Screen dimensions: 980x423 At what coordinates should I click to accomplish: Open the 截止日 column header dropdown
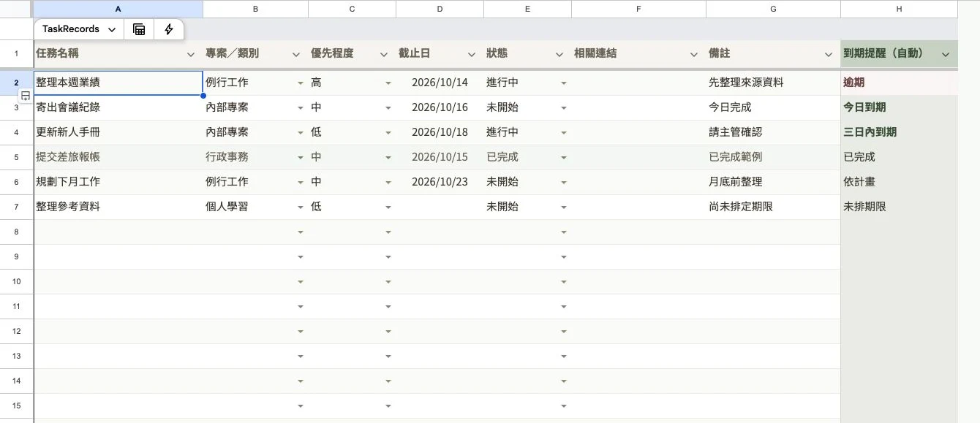(x=472, y=54)
